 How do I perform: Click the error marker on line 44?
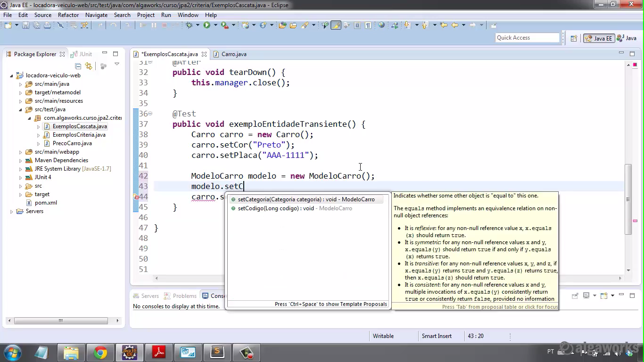tap(136, 197)
